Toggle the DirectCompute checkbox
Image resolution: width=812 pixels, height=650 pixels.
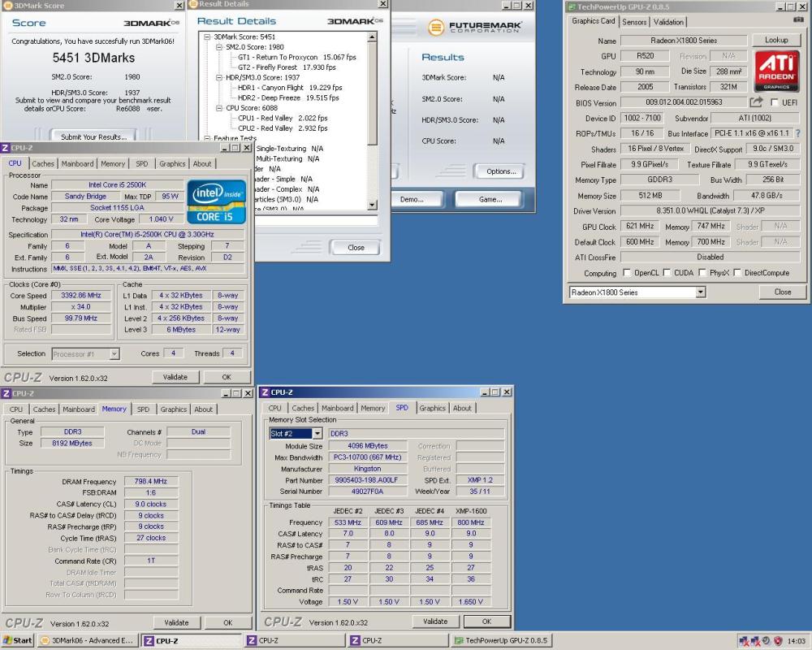[x=737, y=273]
